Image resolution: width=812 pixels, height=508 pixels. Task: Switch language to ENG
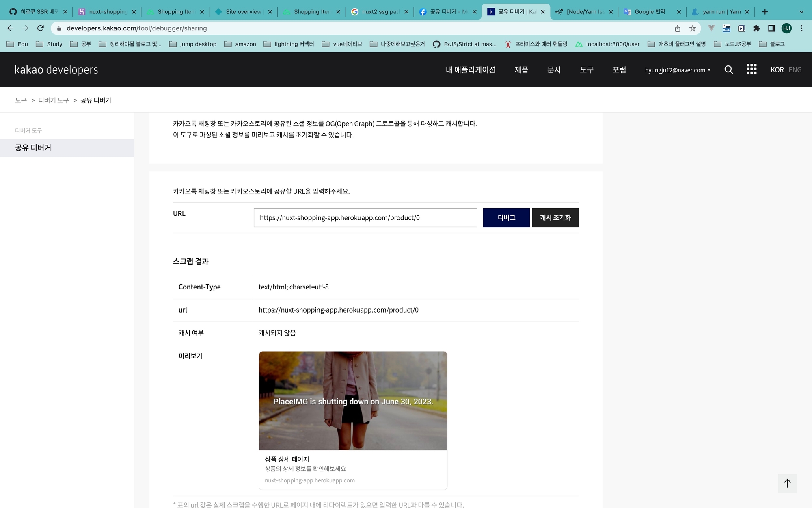click(x=795, y=69)
